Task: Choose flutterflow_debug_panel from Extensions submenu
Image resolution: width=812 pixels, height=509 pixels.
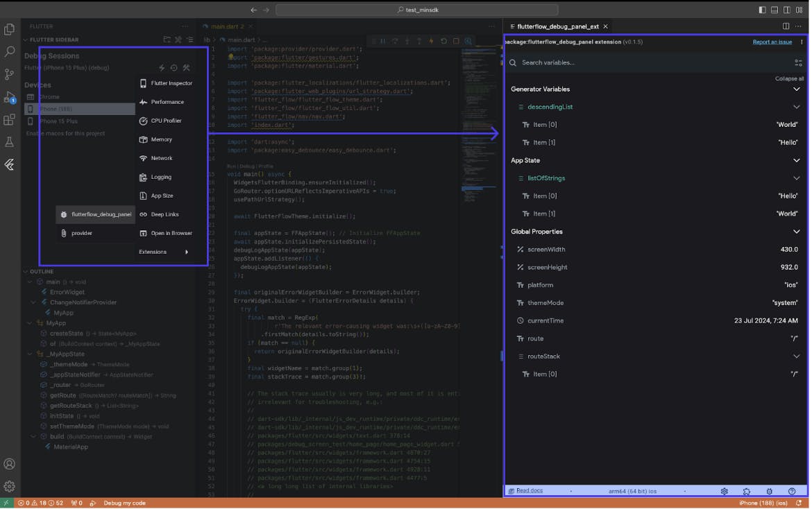Action: tap(101, 214)
